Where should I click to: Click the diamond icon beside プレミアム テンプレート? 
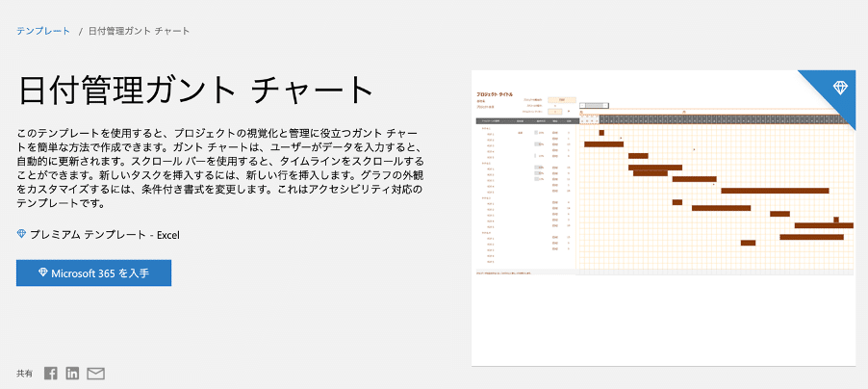[21, 234]
